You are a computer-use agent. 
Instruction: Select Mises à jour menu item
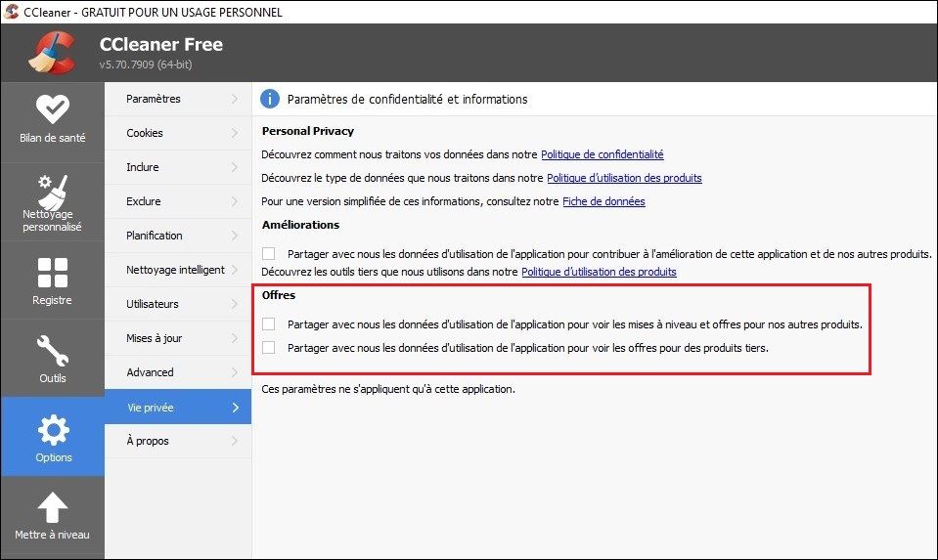[x=178, y=338]
